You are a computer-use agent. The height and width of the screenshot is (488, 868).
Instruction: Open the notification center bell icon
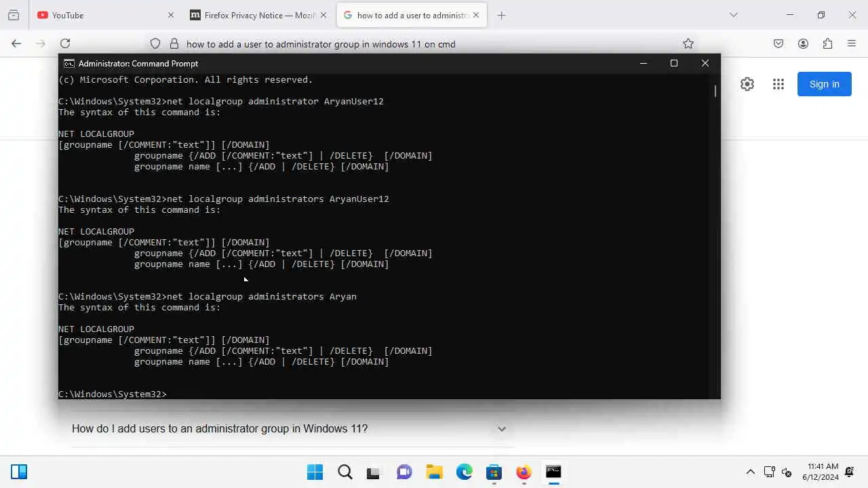[850, 472]
